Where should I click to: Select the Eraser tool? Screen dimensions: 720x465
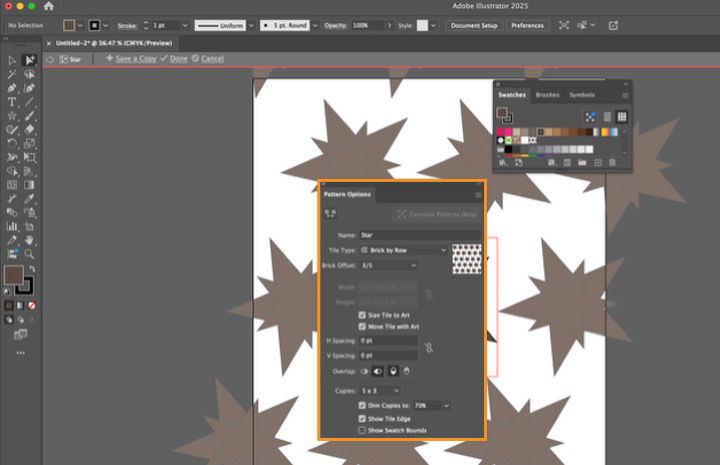click(x=29, y=129)
